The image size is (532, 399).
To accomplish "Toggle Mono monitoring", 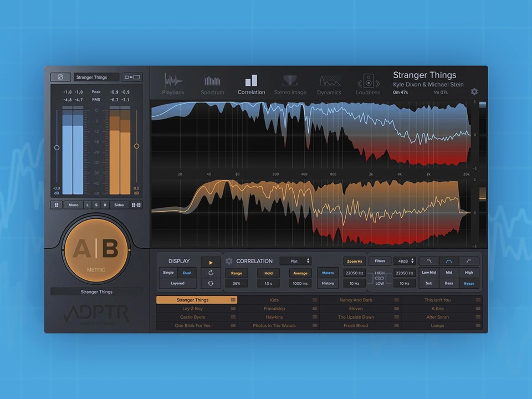I will tap(73, 205).
